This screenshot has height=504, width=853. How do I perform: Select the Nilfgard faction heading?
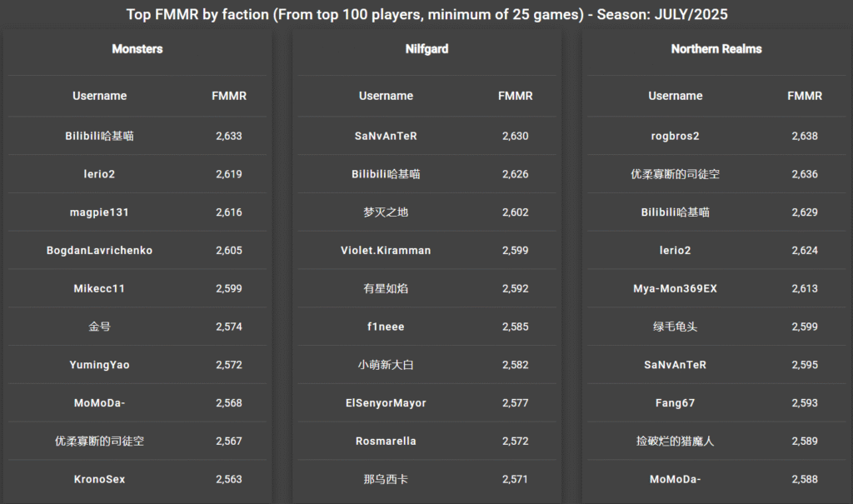point(426,49)
